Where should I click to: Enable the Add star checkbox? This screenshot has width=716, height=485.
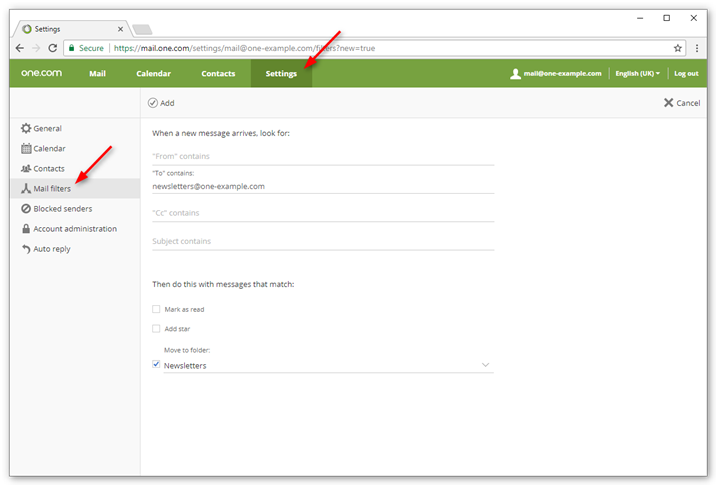[x=156, y=328]
